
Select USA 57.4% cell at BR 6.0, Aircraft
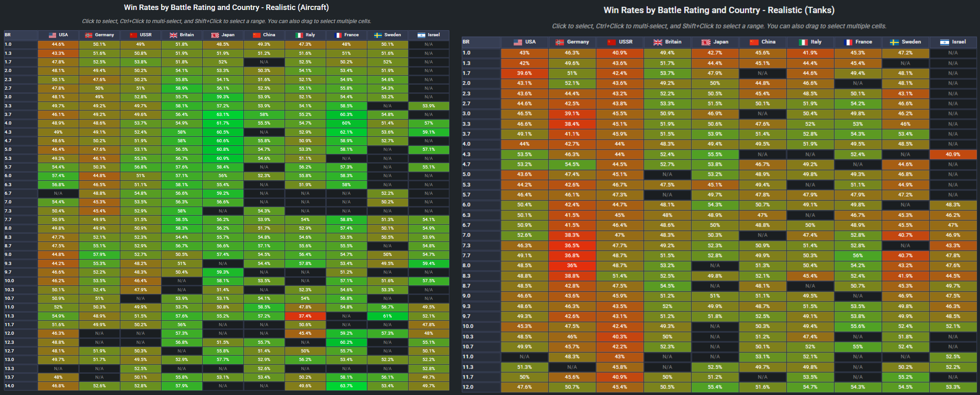(58, 176)
